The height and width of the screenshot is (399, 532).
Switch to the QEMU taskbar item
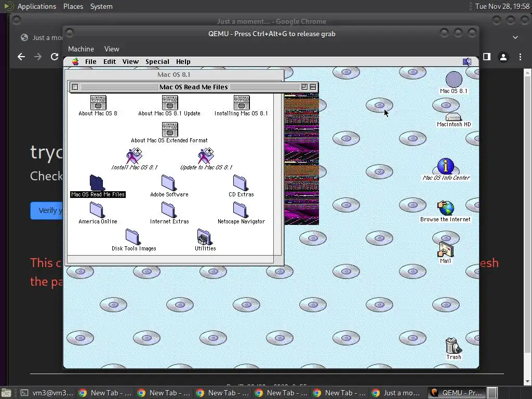click(x=456, y=393)
